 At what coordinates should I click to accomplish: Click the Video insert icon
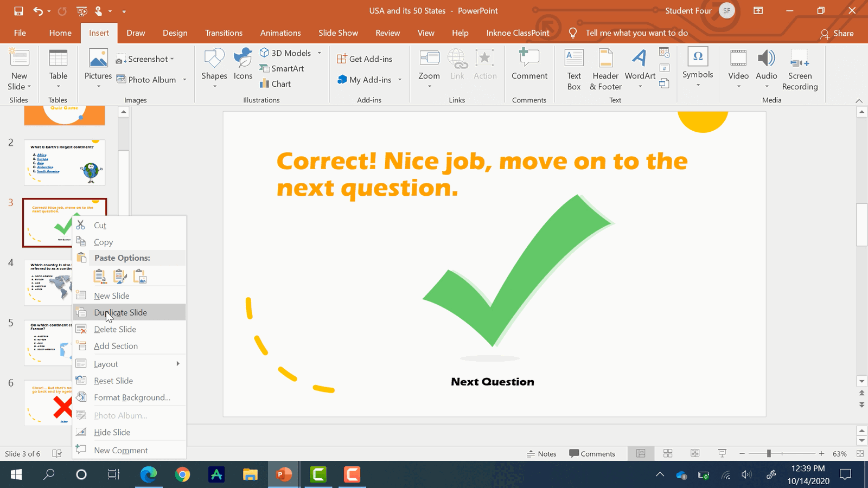click(x=738, y=58)
